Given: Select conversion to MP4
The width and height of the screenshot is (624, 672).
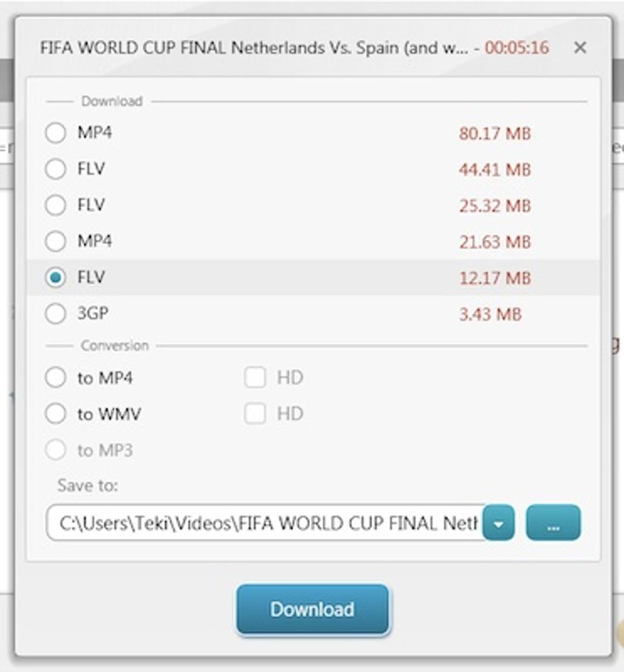Looking at the screenshot, I should [x=55, y=378].
